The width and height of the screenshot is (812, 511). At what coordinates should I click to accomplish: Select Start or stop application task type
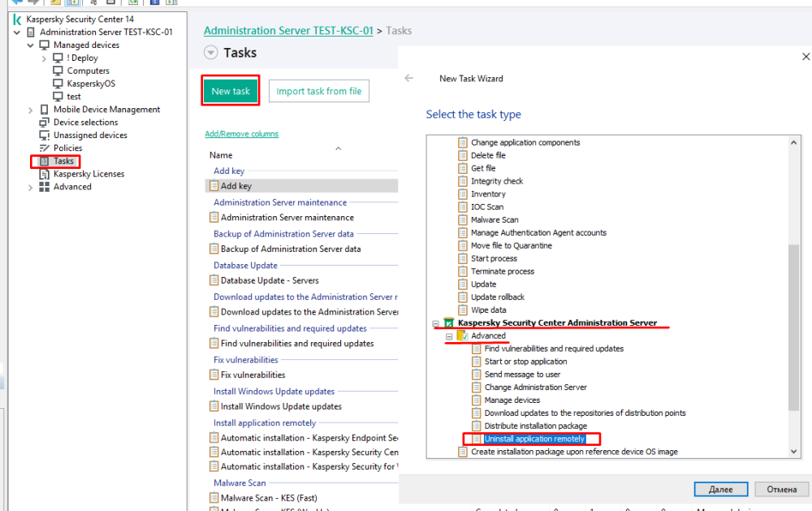click(x=525, y=362)
